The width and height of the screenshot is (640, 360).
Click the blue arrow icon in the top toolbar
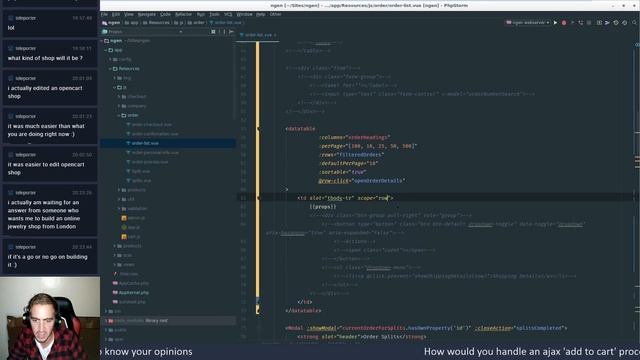pos(607,23)
